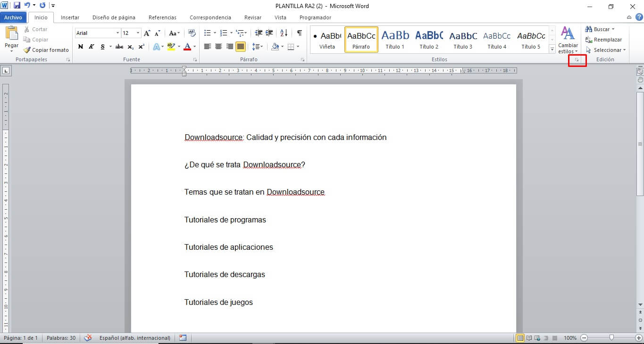The width and height of the screenshot is (644, 344).
Task: Click the spelling check status bar icon
Action: pos(88,338)
